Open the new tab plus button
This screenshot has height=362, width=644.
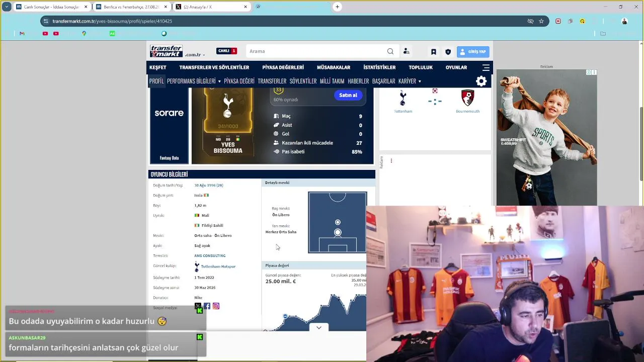tap(337, 7)
